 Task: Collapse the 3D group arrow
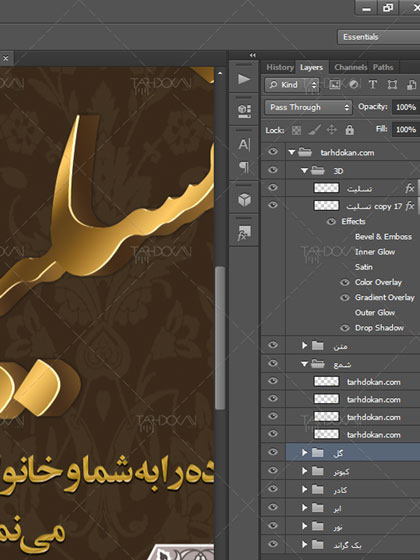coord(304,171)
